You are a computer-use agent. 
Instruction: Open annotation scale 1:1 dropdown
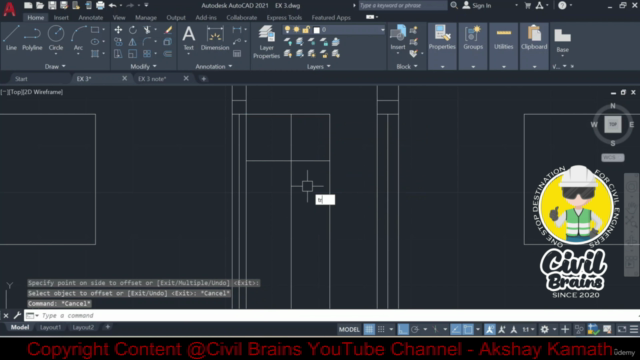click(529, 329)
